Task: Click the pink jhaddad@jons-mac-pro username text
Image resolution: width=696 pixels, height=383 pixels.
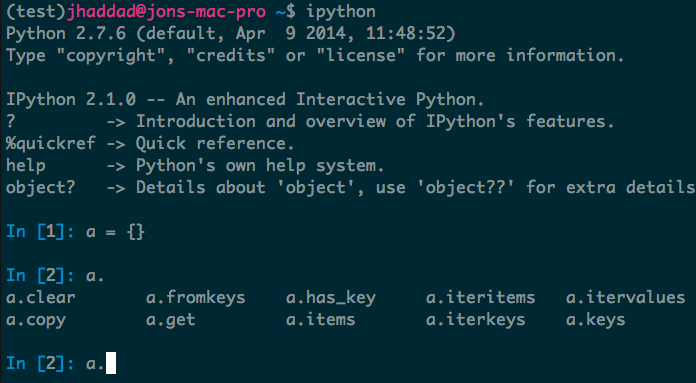Action: (x=166, y=12)
